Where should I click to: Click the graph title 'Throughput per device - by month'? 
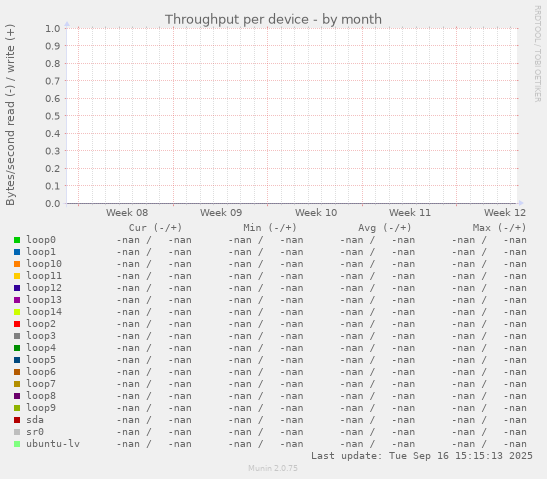point(273,20)
